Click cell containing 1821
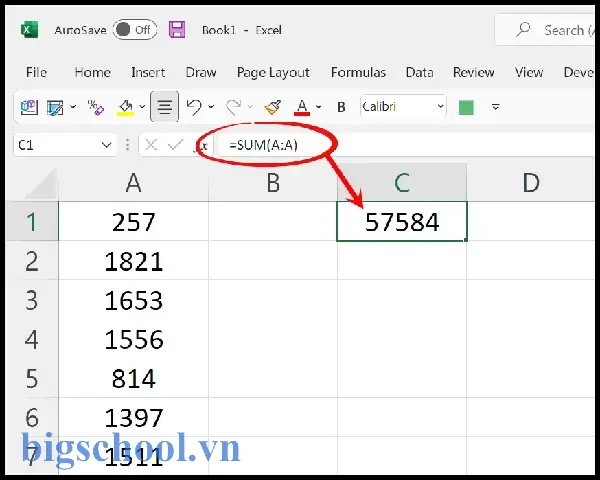This screenshot has width=600, height=480. point(134,261)
